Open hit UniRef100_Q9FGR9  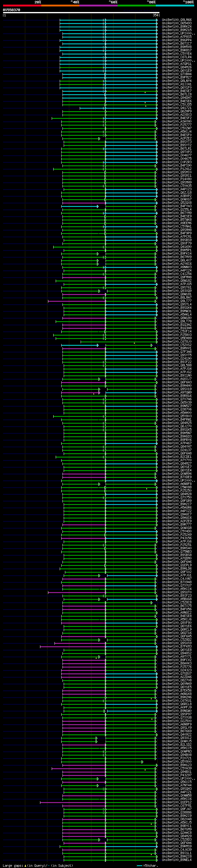[177, 501]
